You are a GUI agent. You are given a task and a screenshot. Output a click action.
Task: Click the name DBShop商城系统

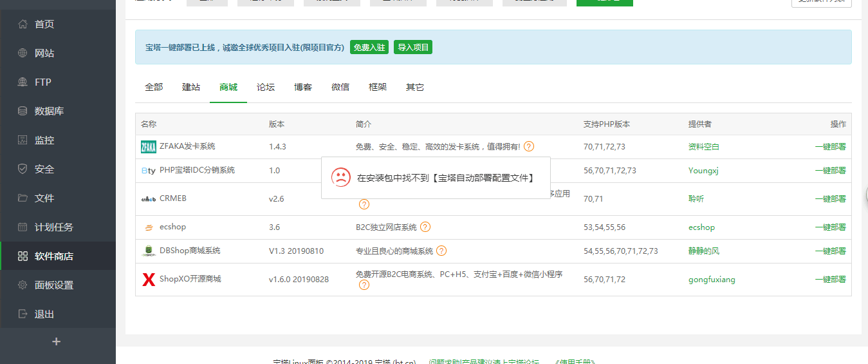190,251
